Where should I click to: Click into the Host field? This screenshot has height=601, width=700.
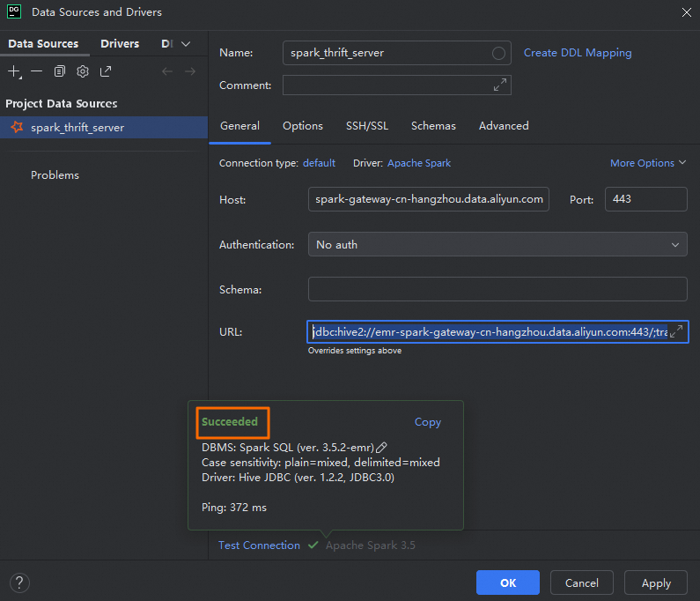(429, 199)
